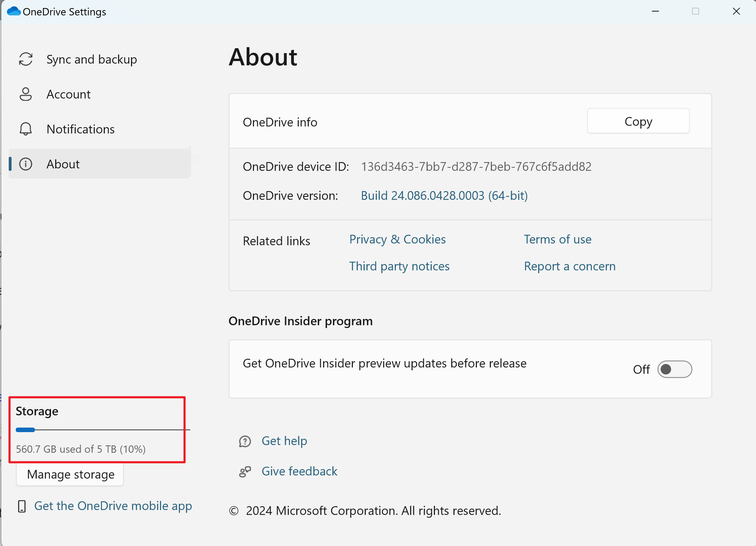Click the Get help link
Screen dimensions: 756x546
point(284,441)
